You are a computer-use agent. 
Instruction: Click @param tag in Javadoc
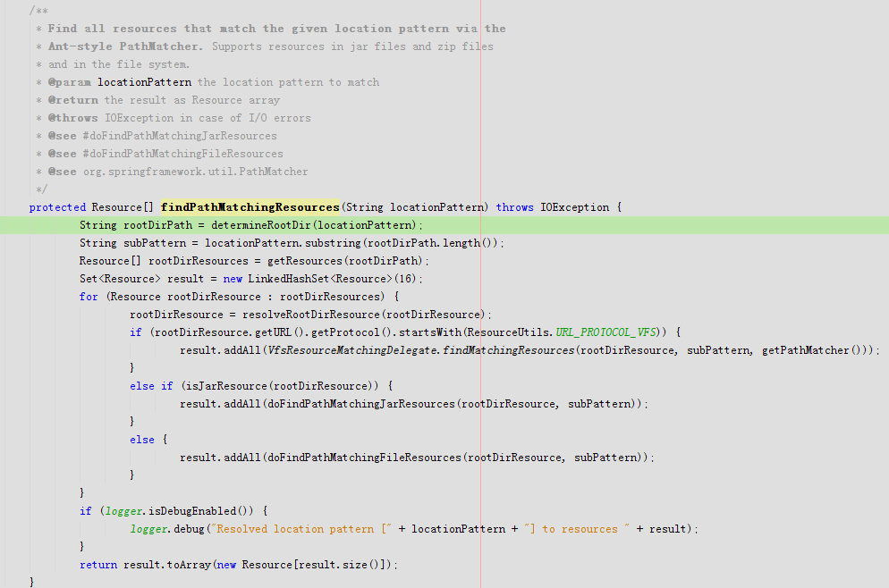(69, 82)
